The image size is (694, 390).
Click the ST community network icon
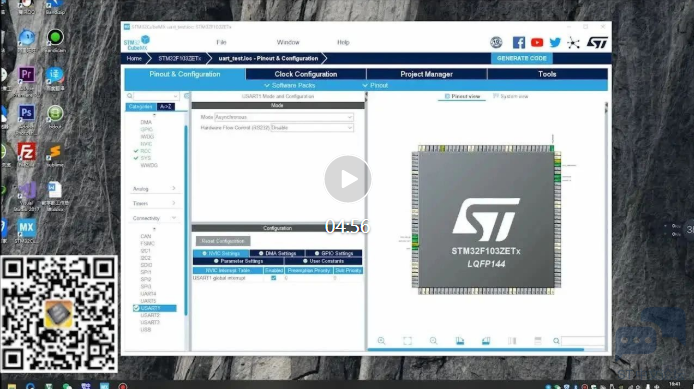(x=574, y=42)
